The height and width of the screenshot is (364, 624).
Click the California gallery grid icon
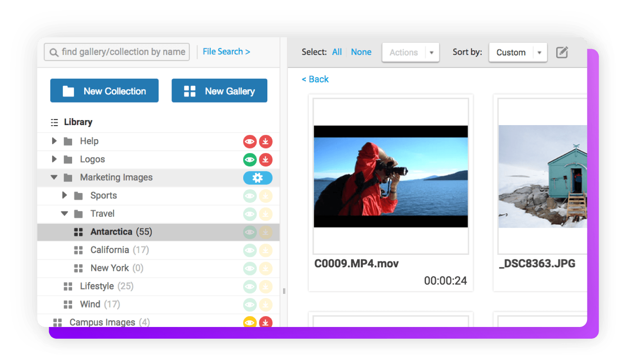click(x=78, y=250)
